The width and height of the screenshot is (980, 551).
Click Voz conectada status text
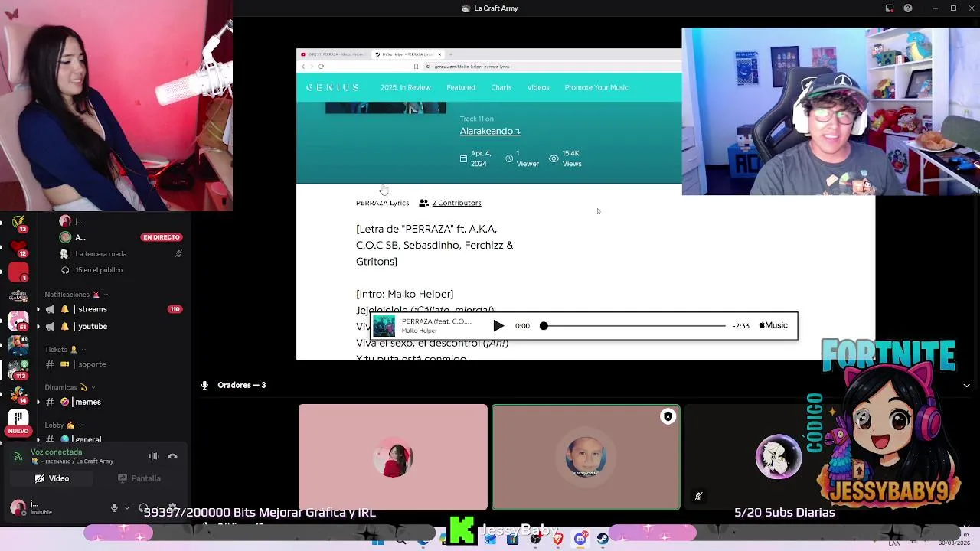pos(56,452)
